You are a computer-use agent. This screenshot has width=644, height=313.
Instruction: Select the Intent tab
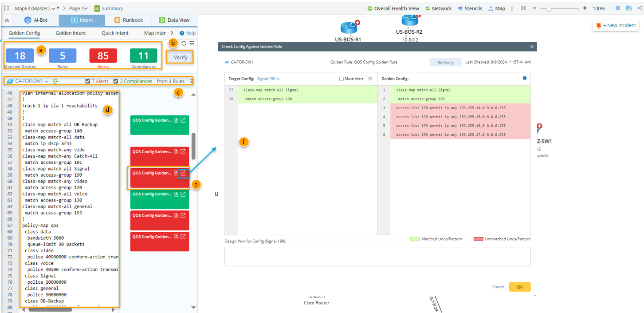(x=82, y=20)
